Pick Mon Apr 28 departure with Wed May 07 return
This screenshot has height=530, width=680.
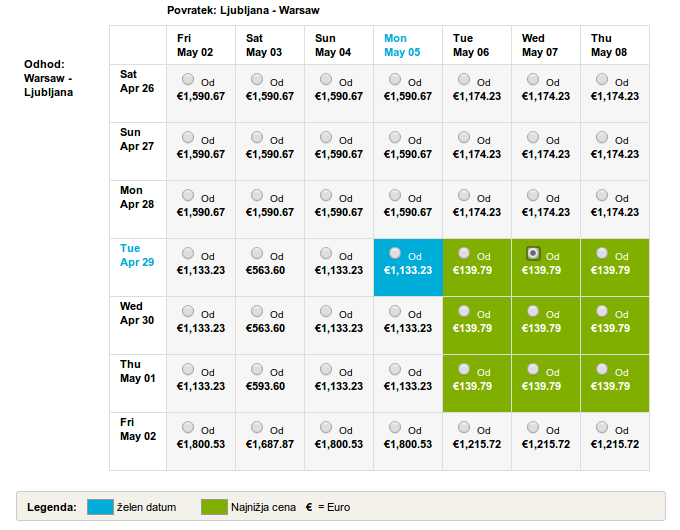[x=533, y=195]
